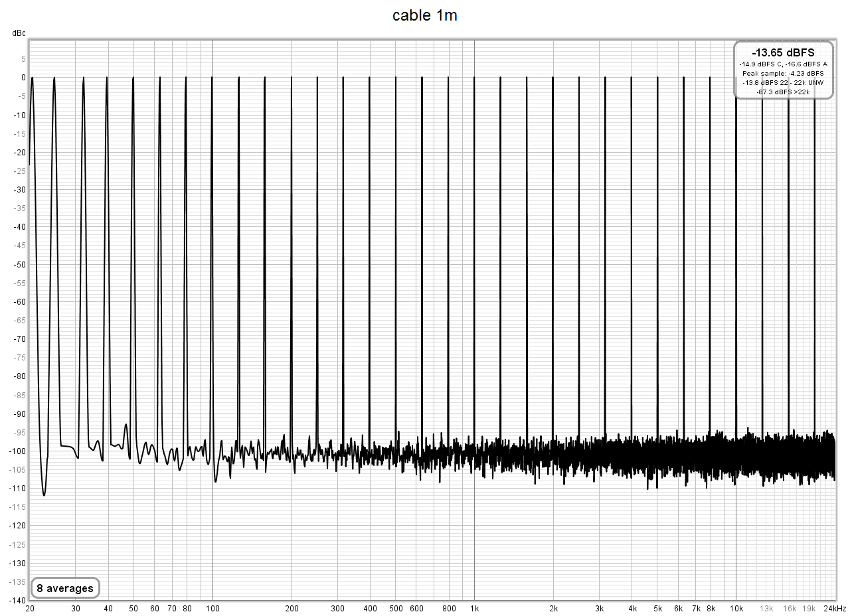
Task: Click the "3k" frequency axis label
Action: pos(599,608)
